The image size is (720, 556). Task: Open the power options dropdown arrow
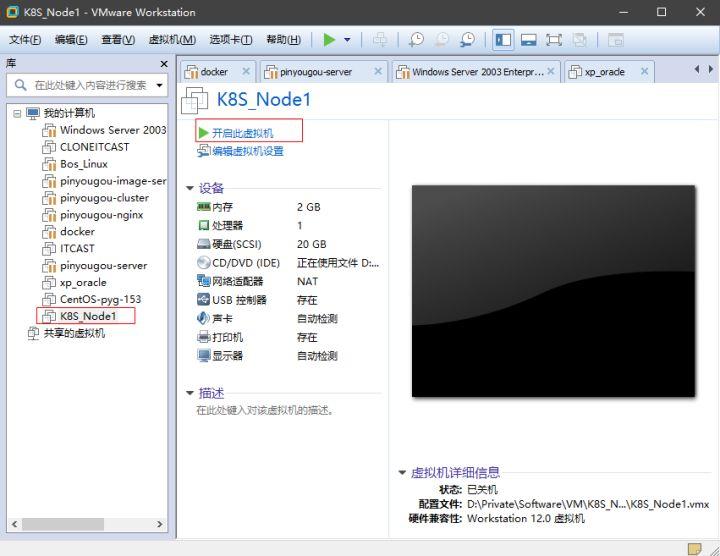[x=347, y=40]
